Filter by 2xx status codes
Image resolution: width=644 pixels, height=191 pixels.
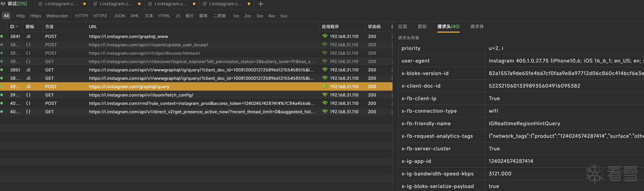[x=248, y=16]
